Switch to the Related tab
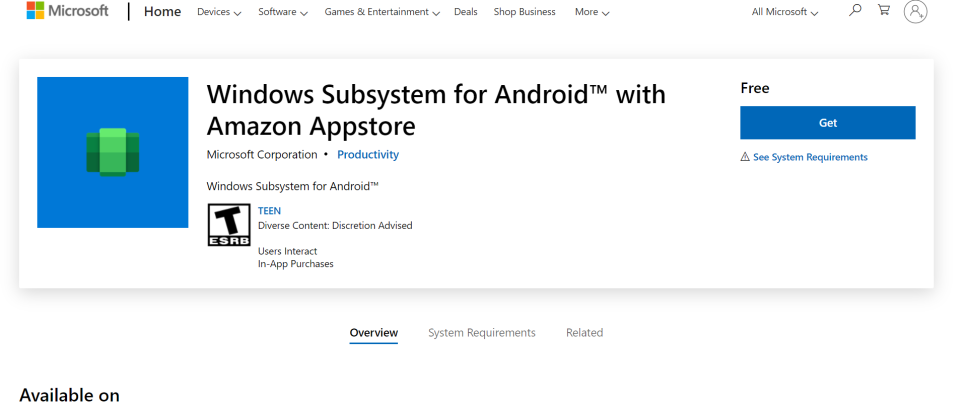The height and width of the screenshot is (411, 966). click(x=585, y=333)
